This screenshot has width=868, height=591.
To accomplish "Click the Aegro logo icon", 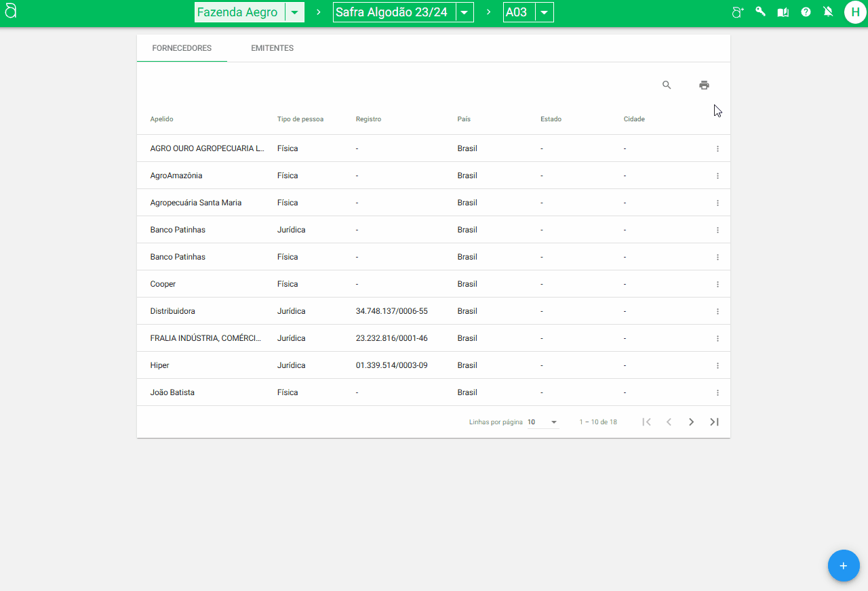I will pyautogui.click(x=10, y=12).
